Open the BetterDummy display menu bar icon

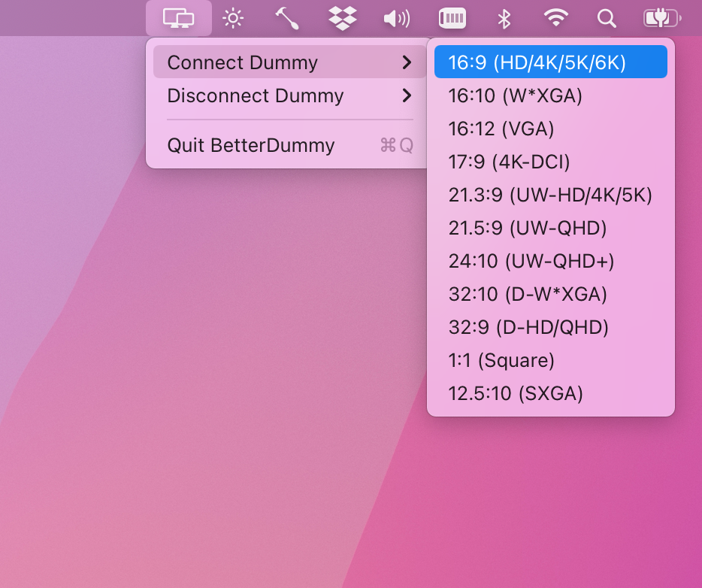coord(179,18)
